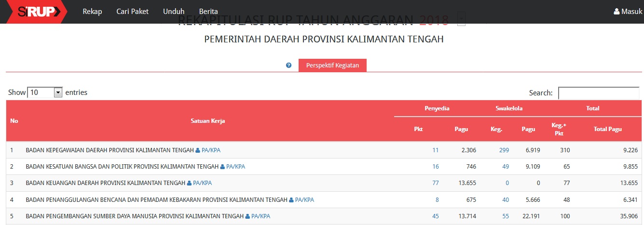Open the 299 Swakelola activities link
Viewport: 644px width, 225px height.
tap(504, 150)
